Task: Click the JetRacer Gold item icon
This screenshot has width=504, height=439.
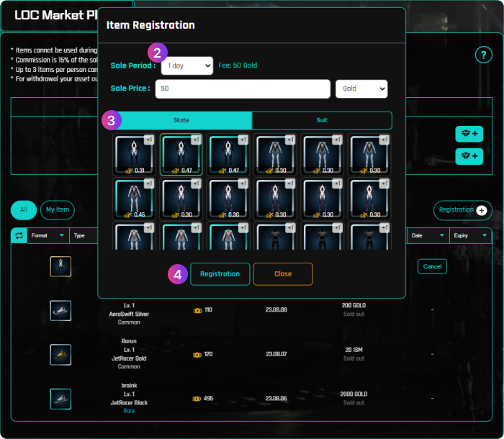Action: pyautogui.click(x=60, y=354)
